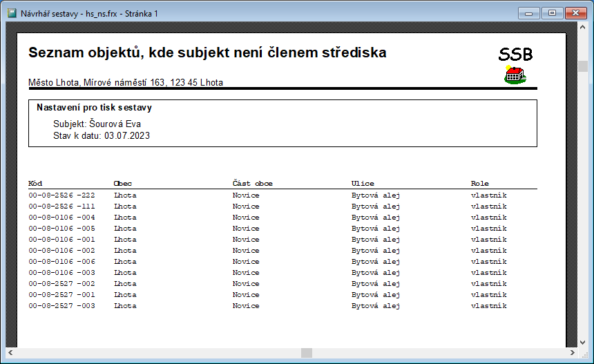This screenshot has width=594, height=364.
Task: Close the Návrhář sestavy window
Action: click(575, 12)
